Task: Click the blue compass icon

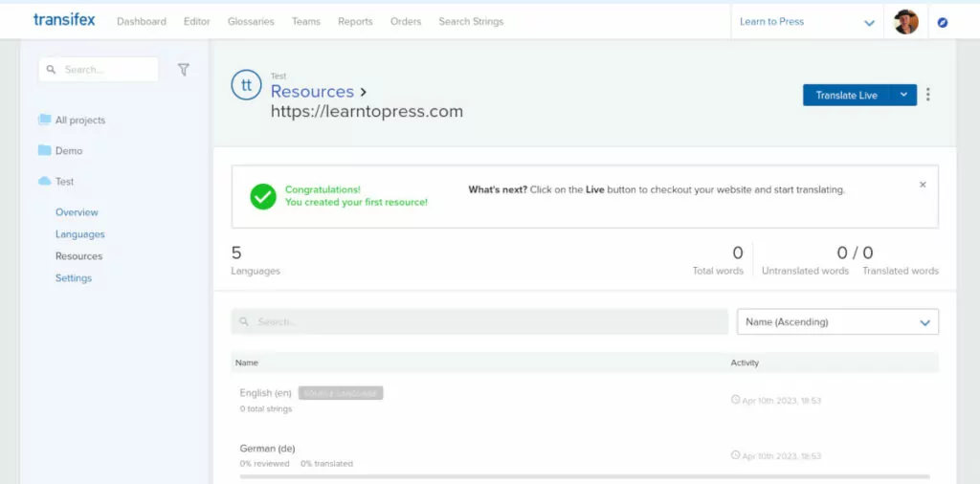Action: [x=943, y=23]
